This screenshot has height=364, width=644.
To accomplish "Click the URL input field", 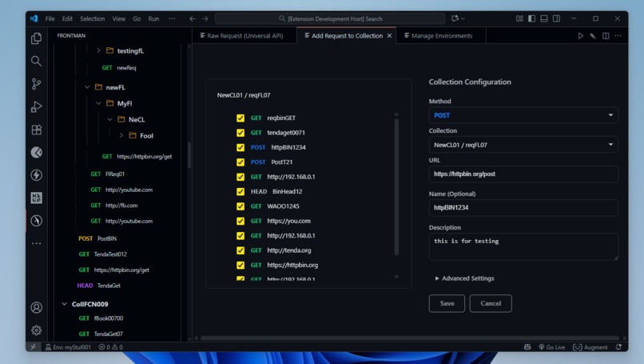I will pos(523,174).
